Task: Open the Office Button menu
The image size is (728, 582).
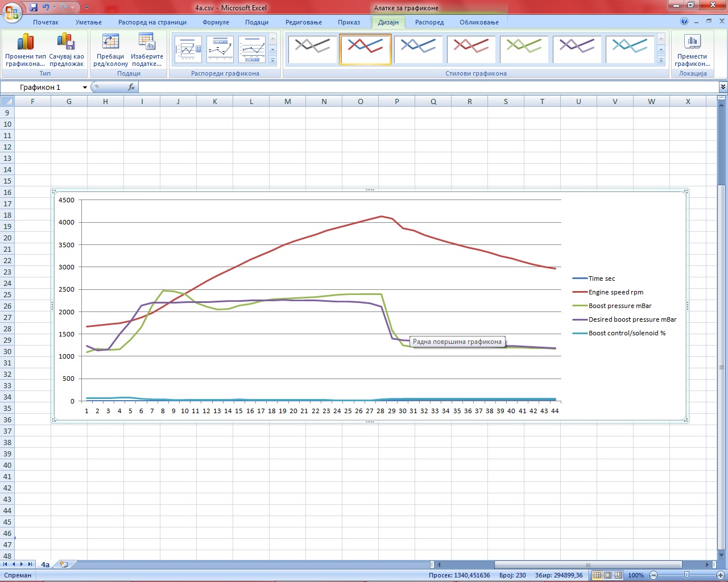Action: coord(11,11)
